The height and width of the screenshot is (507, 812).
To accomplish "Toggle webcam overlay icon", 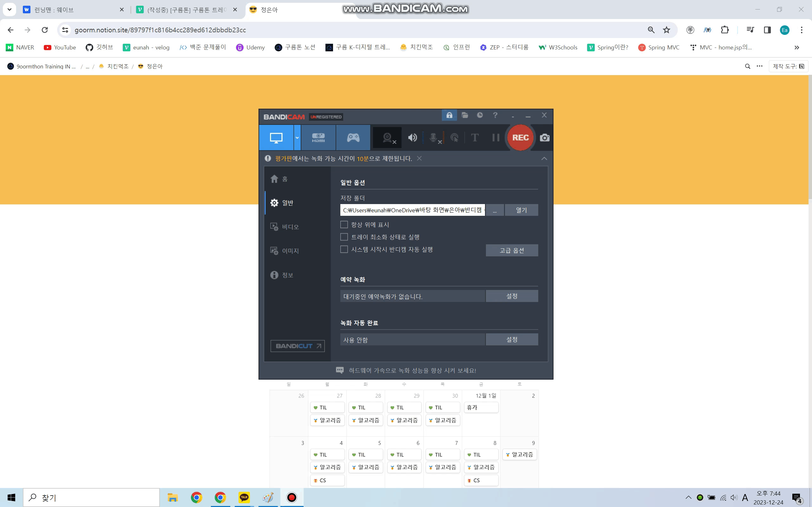I will pyautogui.click(x=388, y=138).
